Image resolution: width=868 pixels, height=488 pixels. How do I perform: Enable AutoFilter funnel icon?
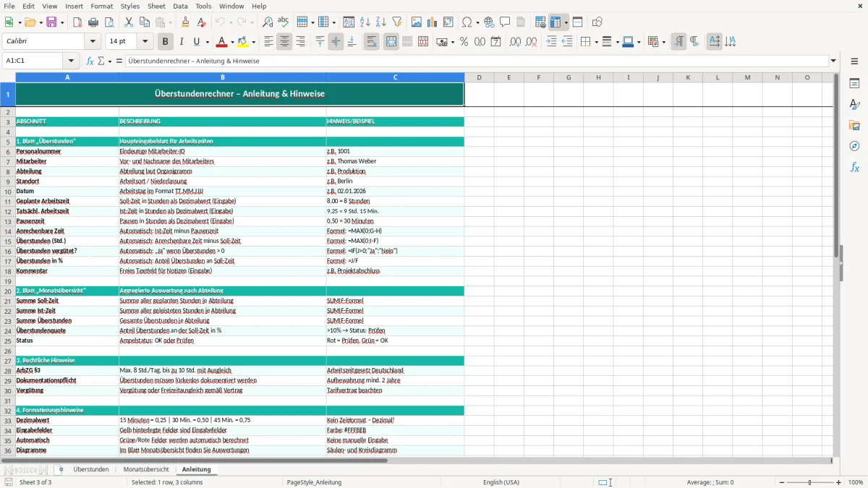click(x=397, y=22)
